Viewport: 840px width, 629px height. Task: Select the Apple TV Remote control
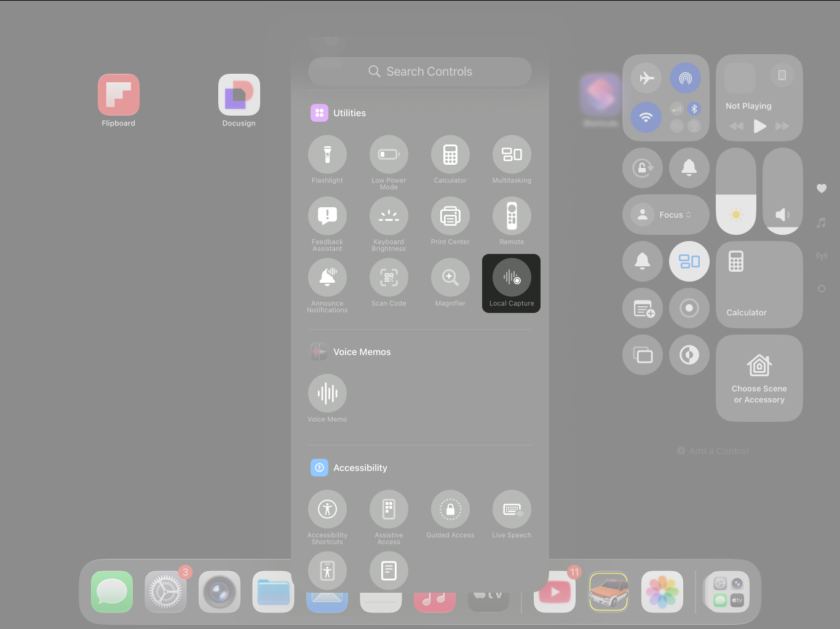pos(512,216)
